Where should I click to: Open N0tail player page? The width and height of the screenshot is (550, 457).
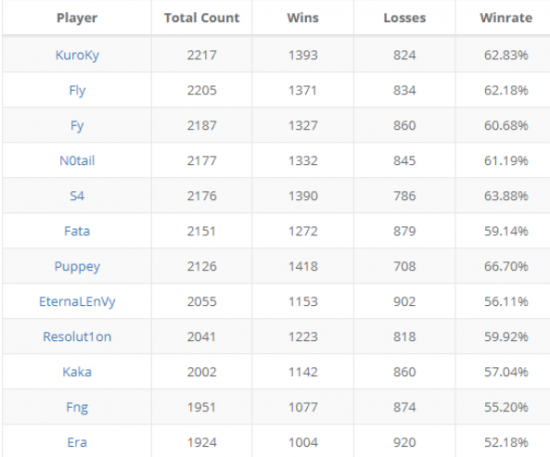77,161
